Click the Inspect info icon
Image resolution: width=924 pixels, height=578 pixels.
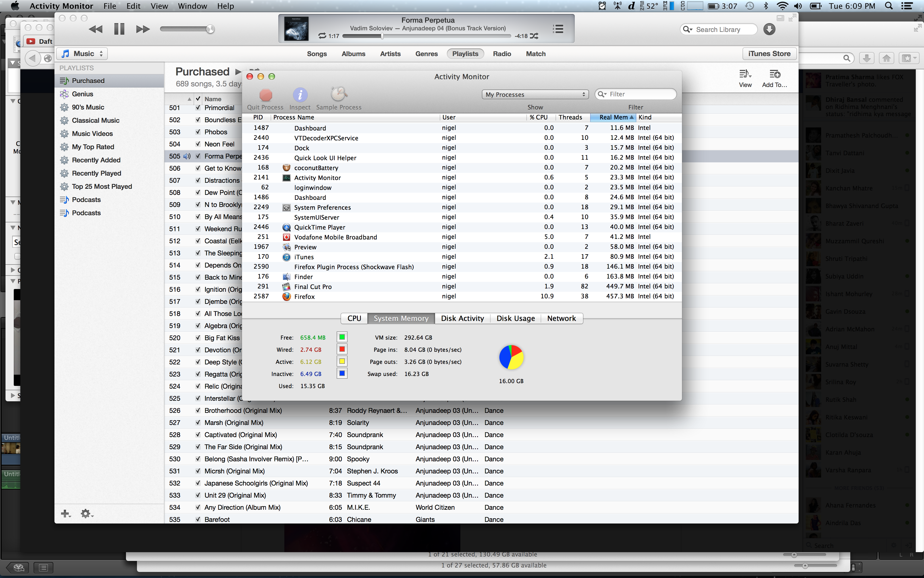pyautogui.click(x=300, y=95)
